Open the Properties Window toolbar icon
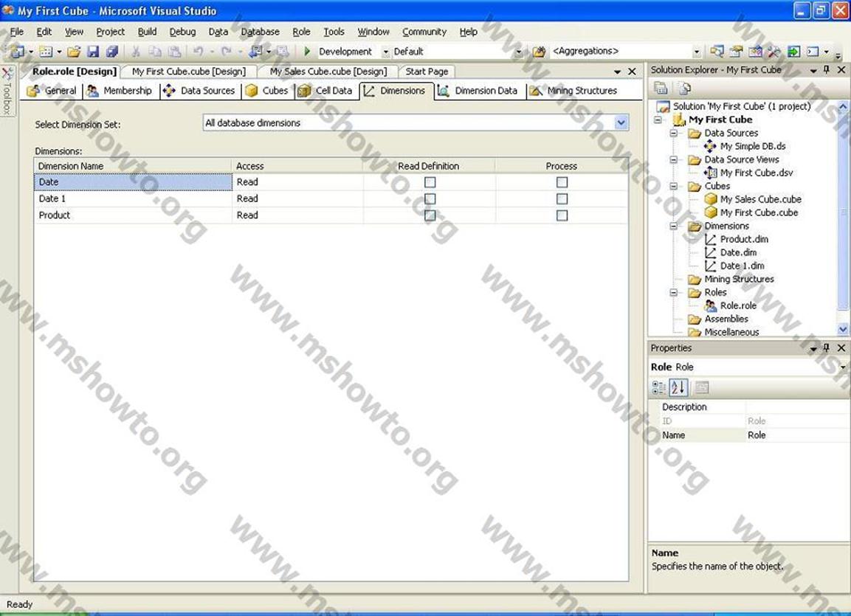 pos(736,52)
